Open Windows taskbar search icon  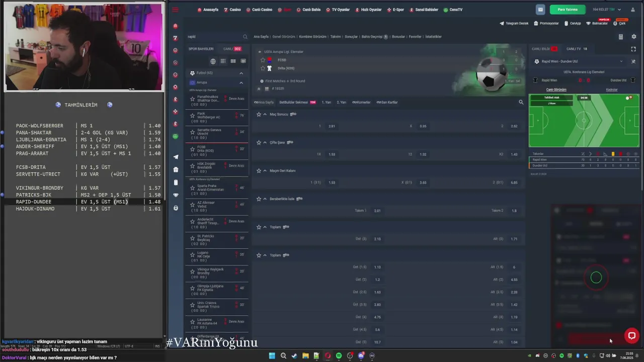click(x=283, y=355)
